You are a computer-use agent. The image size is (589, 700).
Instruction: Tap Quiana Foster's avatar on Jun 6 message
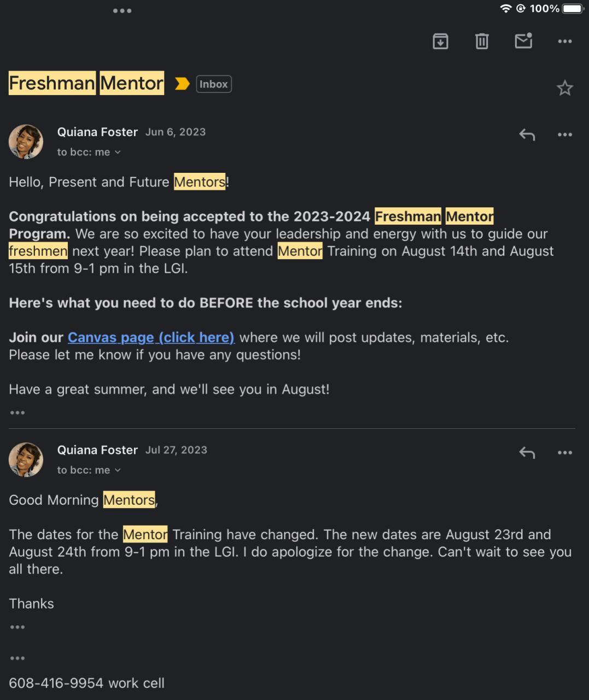click(x=26, y=142)
